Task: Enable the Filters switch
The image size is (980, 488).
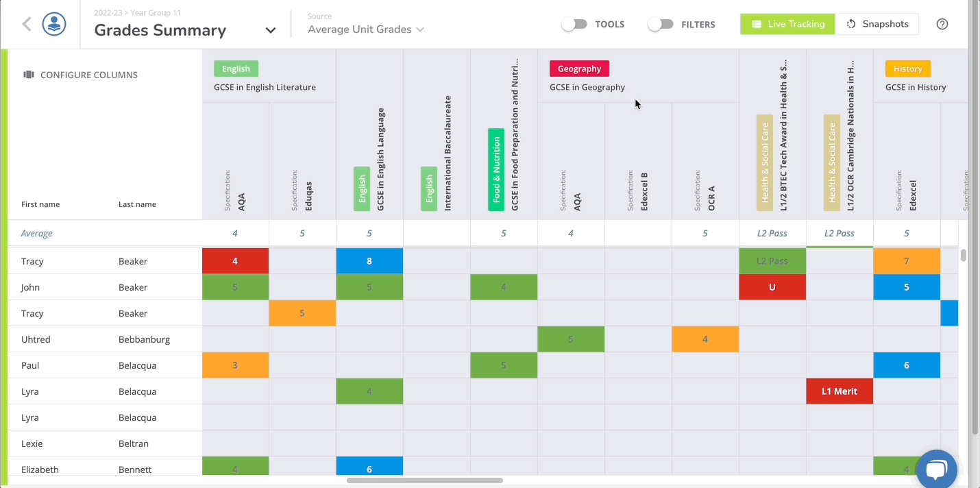Action: (x=661, y=25)
